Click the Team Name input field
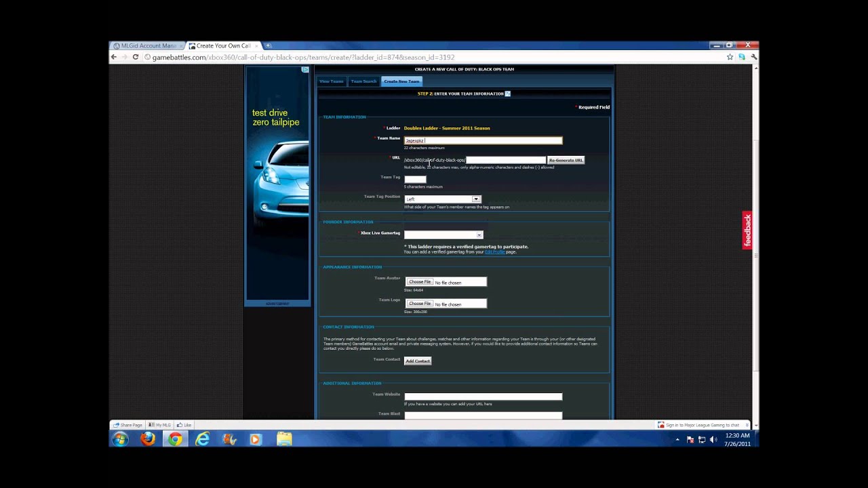This screenshot has width=868, height=488. click(483, 140)
